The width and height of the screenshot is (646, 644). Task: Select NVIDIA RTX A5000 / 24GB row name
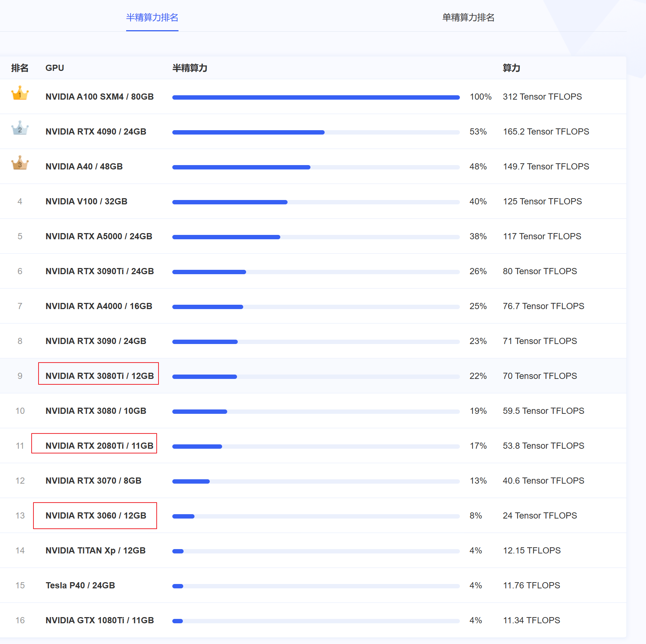coord(99,236)
